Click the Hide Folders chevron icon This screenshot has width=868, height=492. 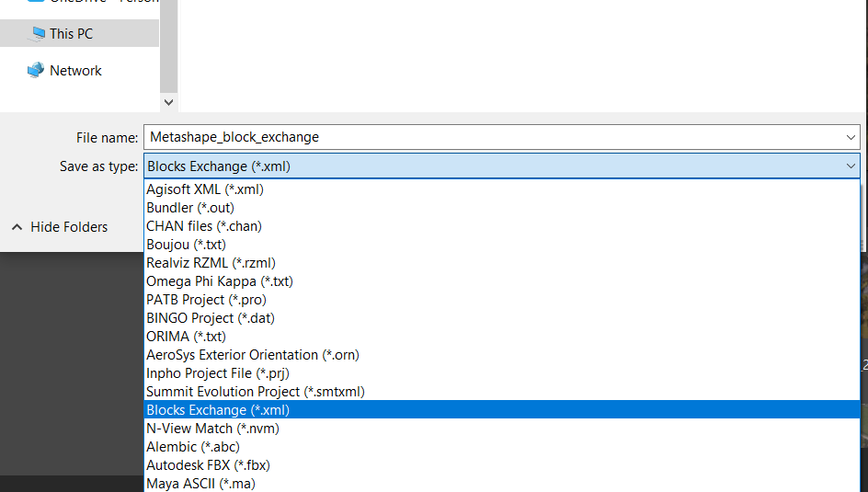click(17, 227)
